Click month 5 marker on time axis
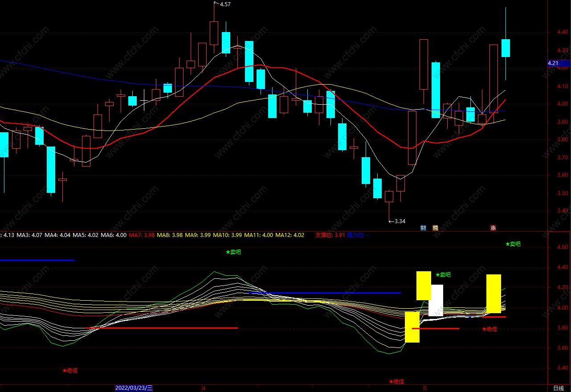571x392 pixels. point(425,388)
